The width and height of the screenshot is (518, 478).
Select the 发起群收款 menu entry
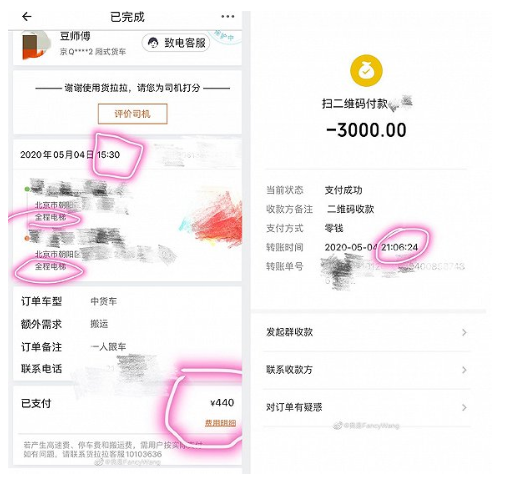click(x=366, y=332)
